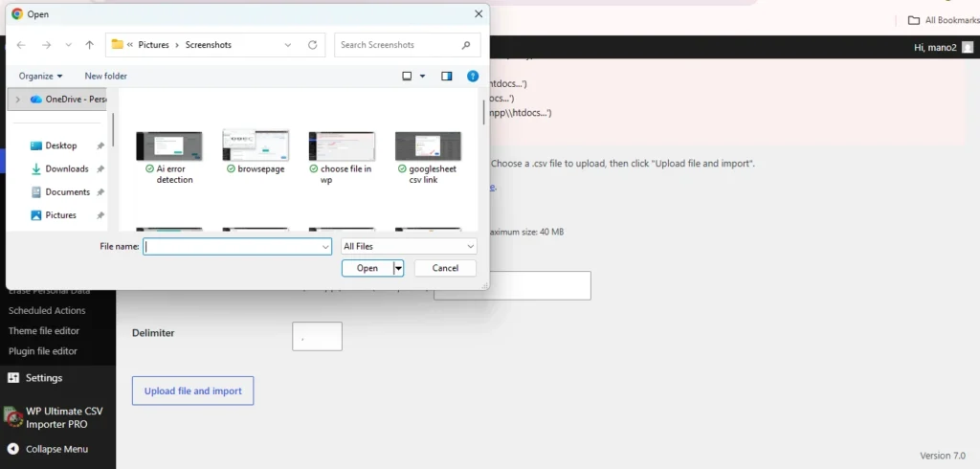Open Scheduled Actions in WordPress menu
The image size is (980, 469).
(x=47, y=311)
